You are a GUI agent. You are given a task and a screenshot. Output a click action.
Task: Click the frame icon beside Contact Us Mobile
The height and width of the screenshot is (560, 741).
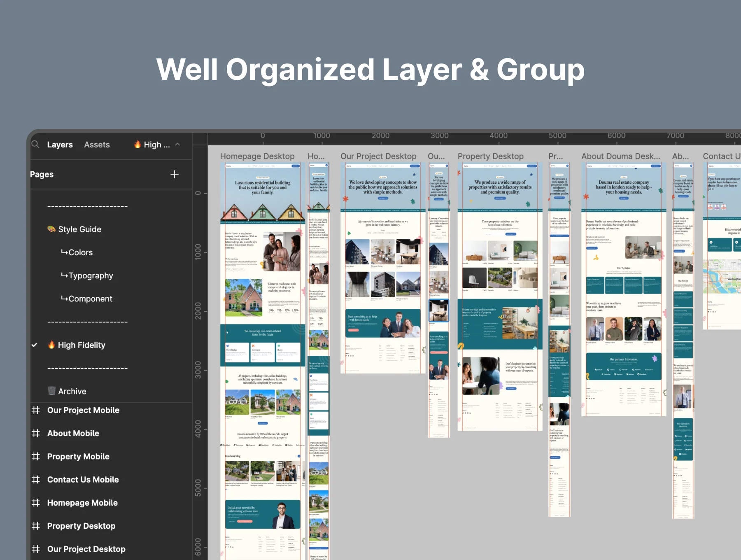click(36, 479)
